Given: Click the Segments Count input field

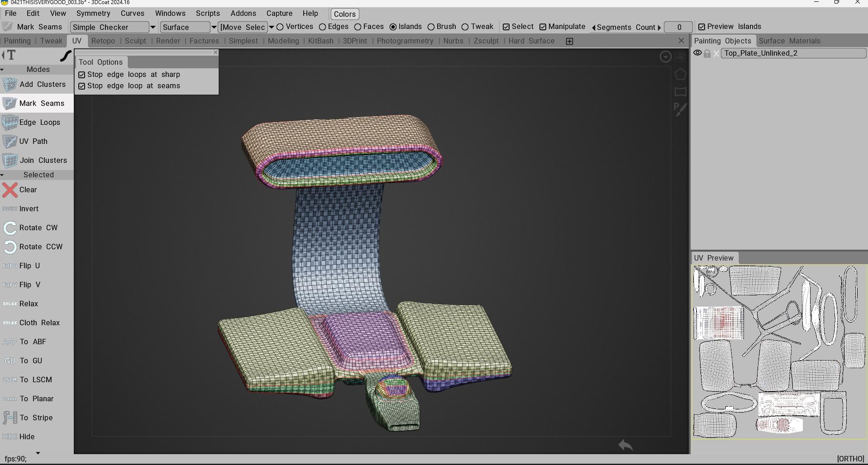Looking at the screenshot, I should [x=678, y=27].
